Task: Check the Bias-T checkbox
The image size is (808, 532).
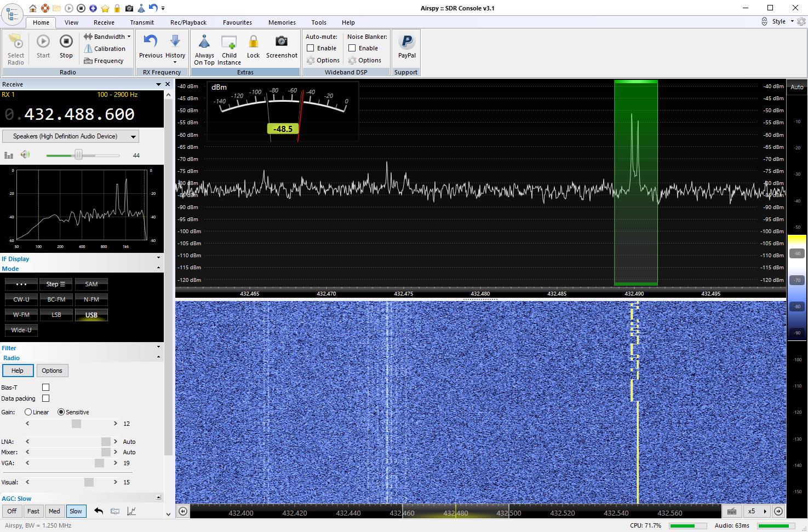Action: pyautogui.click(x=46, y=388)
